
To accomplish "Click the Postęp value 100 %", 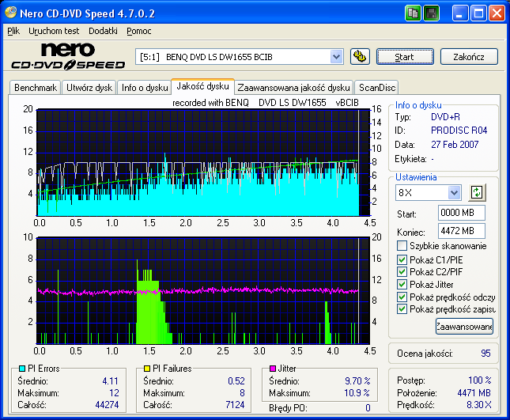I will coord(480,380).
